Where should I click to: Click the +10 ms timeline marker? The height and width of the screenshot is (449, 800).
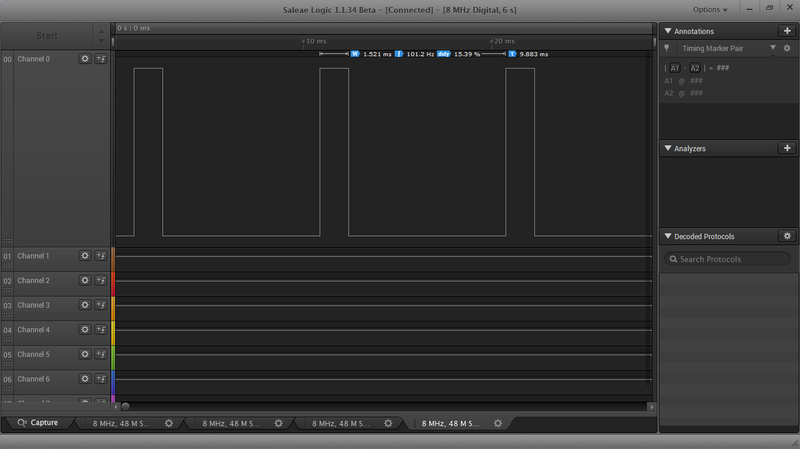pyautogui.click(x=314, y=41)
